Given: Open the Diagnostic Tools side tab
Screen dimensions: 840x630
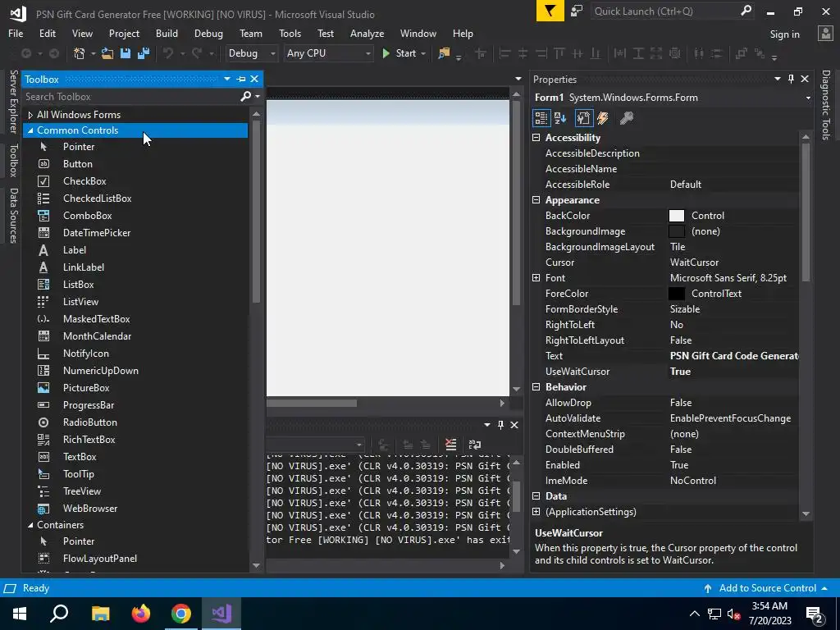Looking at the screenshot, I should (x=826, y=104).
